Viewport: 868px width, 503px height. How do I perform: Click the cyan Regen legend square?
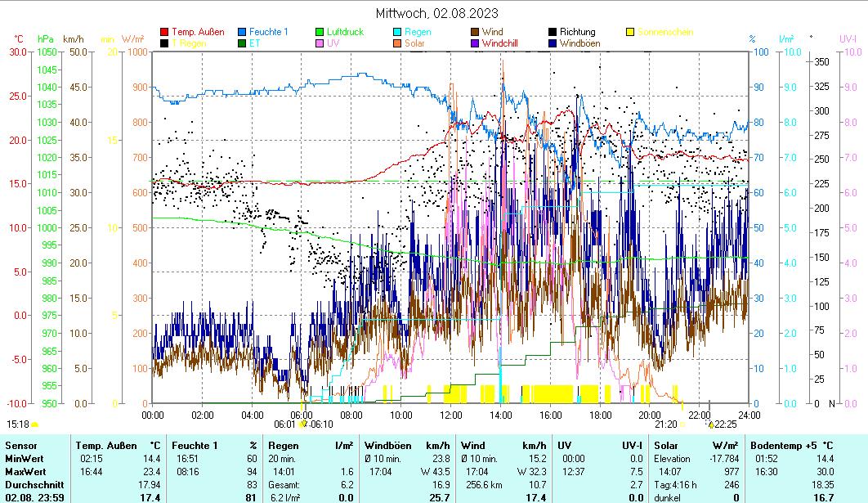click(397, 33)
